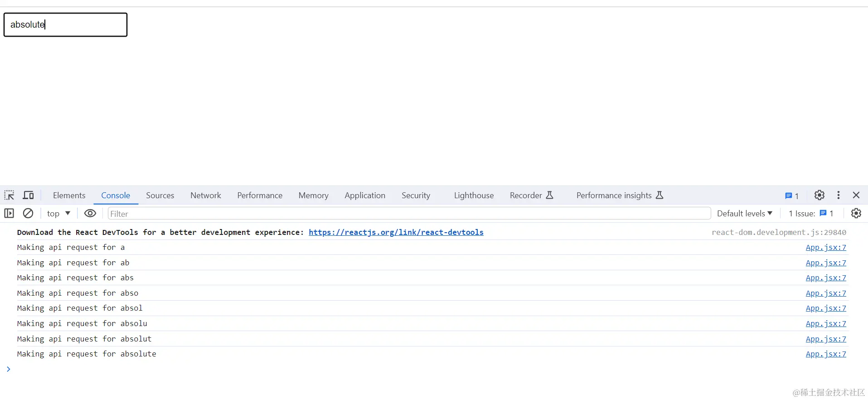Show the console sidebar icon
The image size is (868, 400).
tap(9, 213)
